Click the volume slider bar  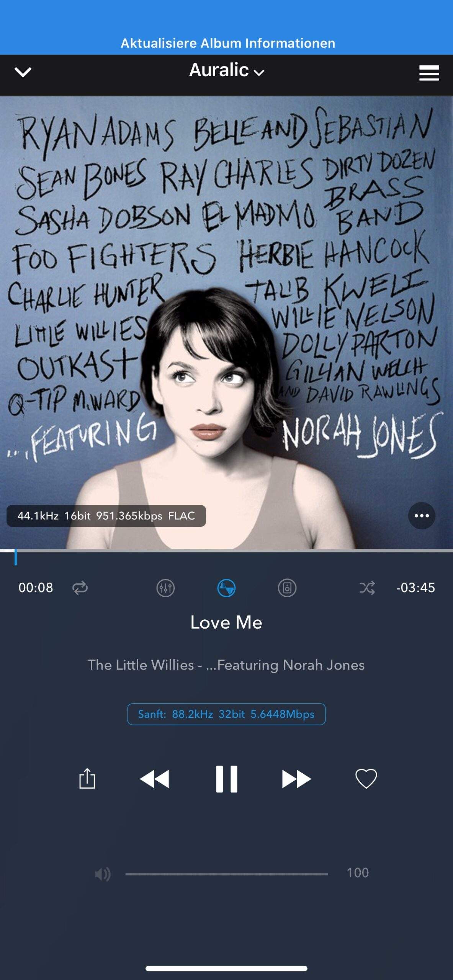226,874
